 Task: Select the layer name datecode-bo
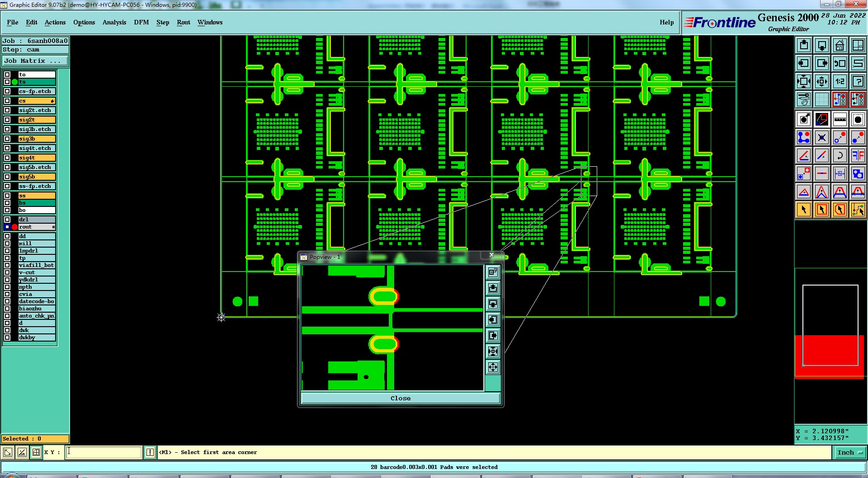coord(37,301)
